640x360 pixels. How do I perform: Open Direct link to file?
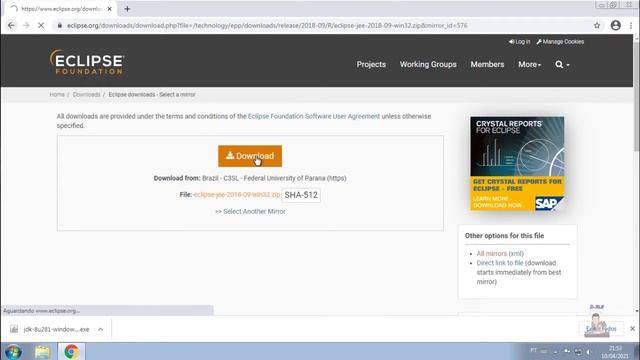pos(500,263)
